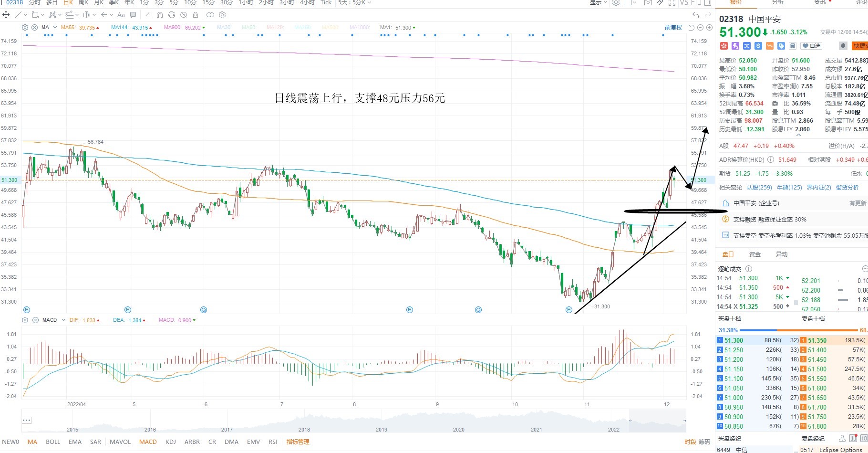Image resolution: width=868 pixels, height=453 pixels.
Task: Open the Fibonacci tool options arrow
Action: click(77, 15)
